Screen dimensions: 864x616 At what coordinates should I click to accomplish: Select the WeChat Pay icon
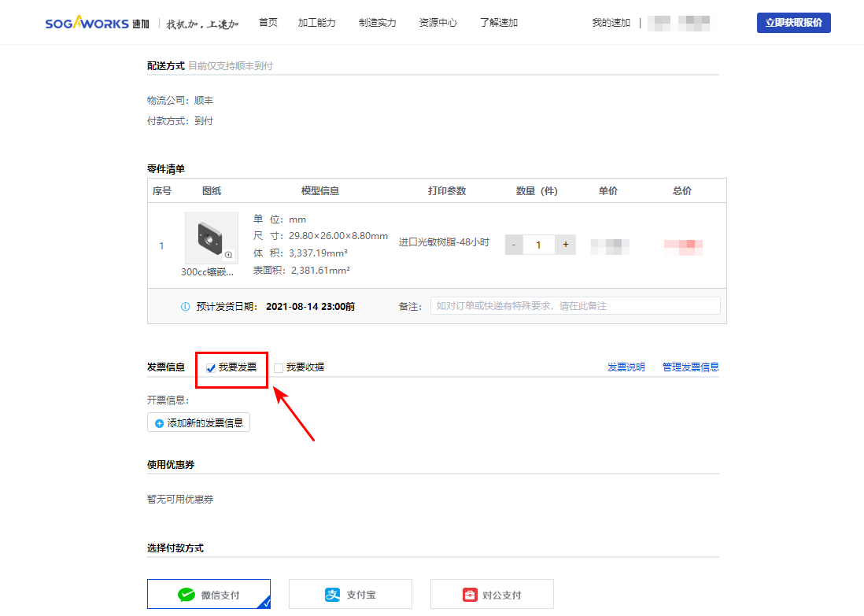(x=186, y=596)
